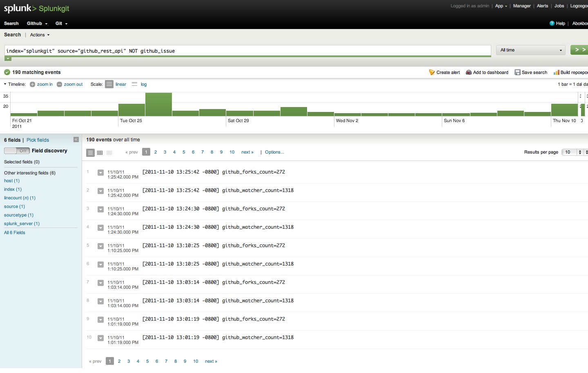
Task: Select the tallest timeline bar
Action: pyautogui.click(x=158, y=104)
